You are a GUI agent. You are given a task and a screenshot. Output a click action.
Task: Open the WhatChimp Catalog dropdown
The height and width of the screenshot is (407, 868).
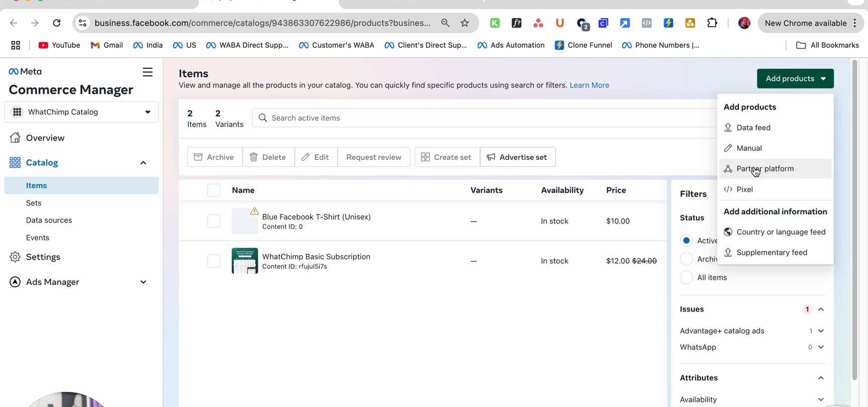(81, 112)
